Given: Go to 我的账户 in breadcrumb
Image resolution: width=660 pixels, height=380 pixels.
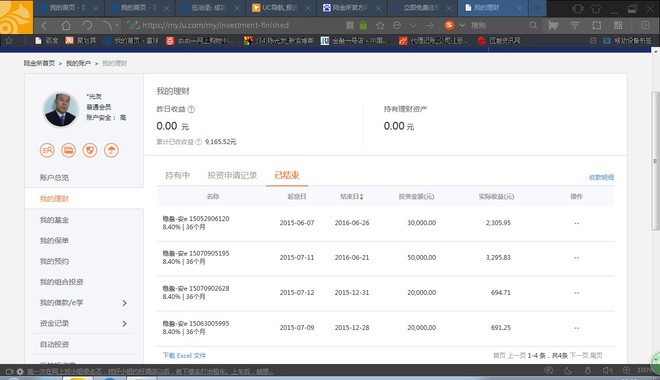Looking at the screenshot, I should (x=78, y=63).
